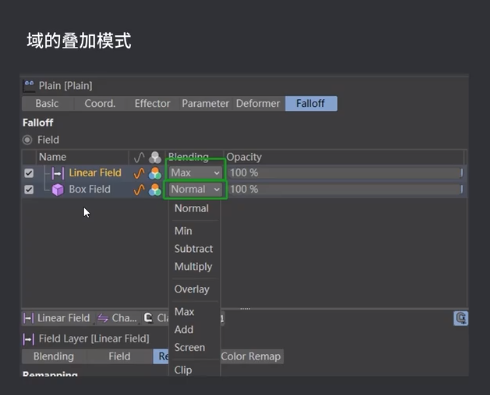
Task: Click the Falloff section heading
Action: (x=38, y=123)
